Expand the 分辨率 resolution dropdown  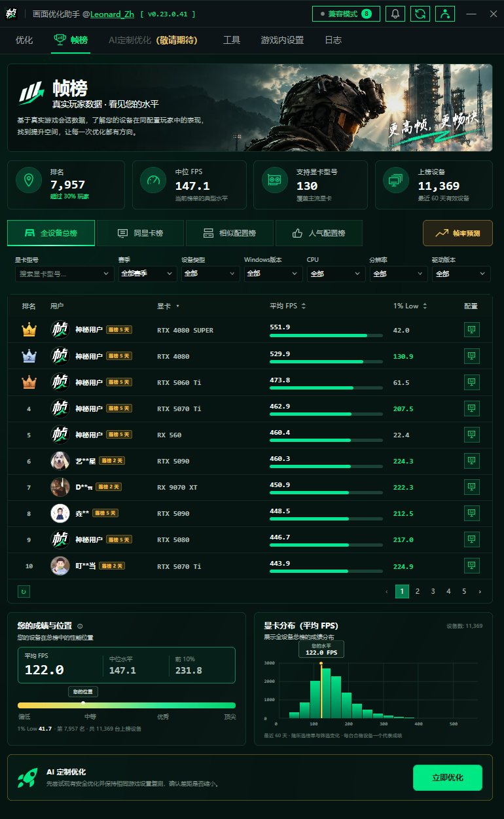(x=399, y=274)
